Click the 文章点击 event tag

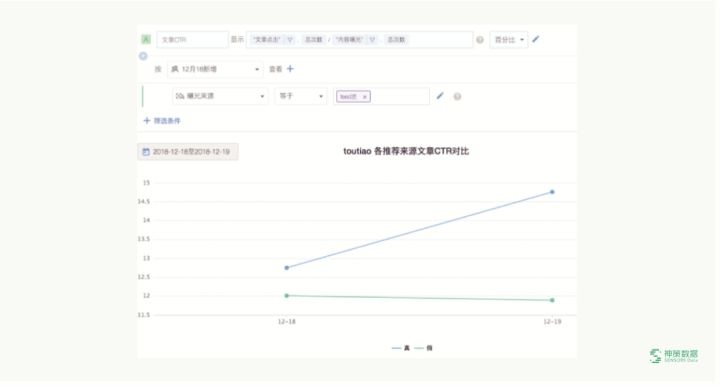(267, 39)
